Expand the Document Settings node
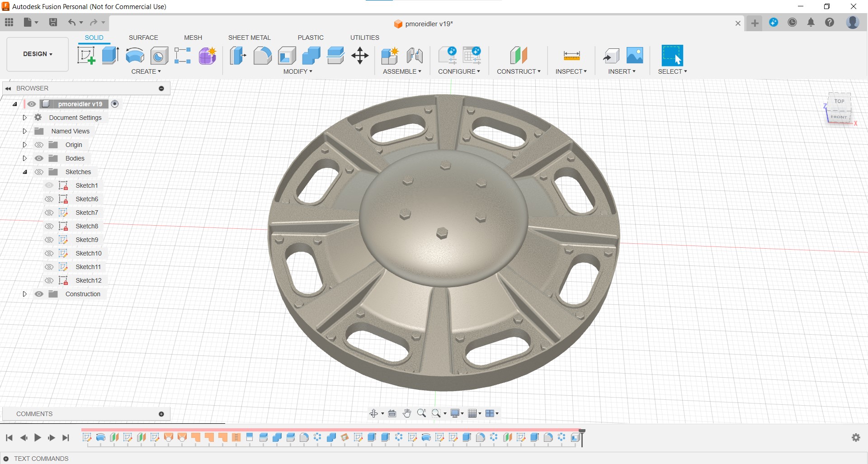The width and height of the screenshot is (868, 464). click(x=25, y=118)
